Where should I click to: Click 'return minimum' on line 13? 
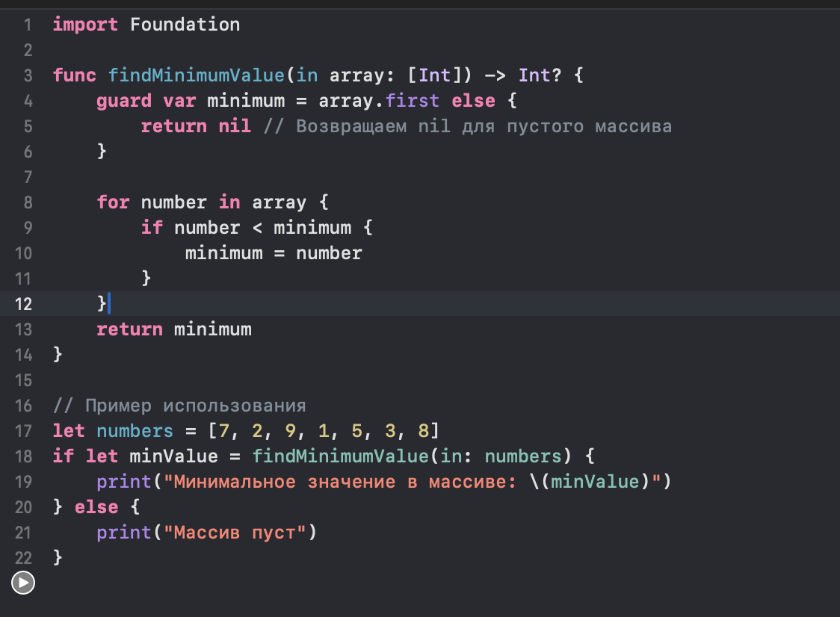click(x=174, y=329)
